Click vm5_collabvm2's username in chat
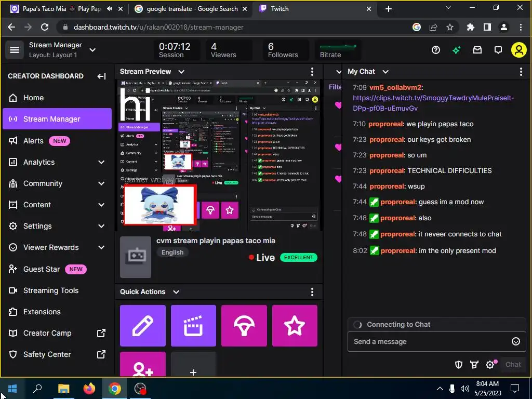532x399 pixels. click(395, 87)
